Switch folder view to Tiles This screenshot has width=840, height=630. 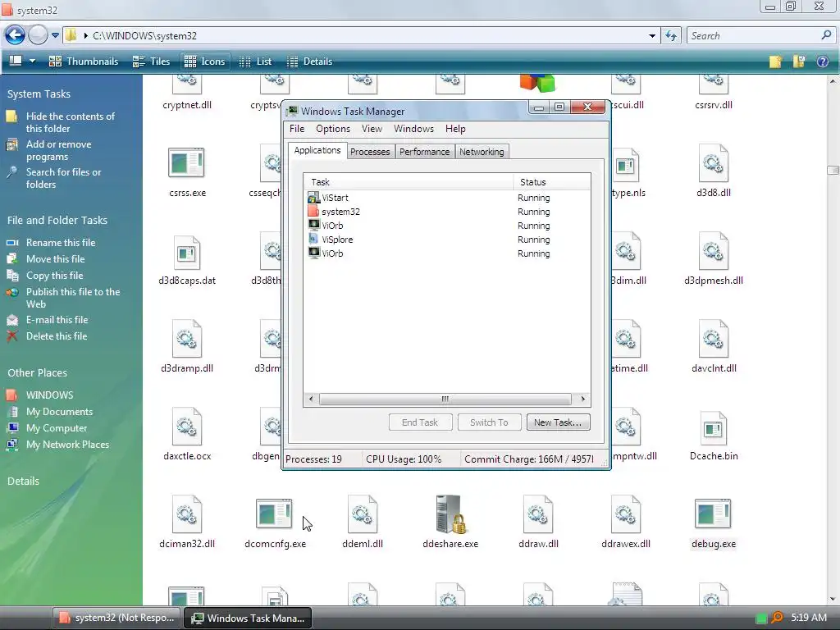(x=151, y=62)
